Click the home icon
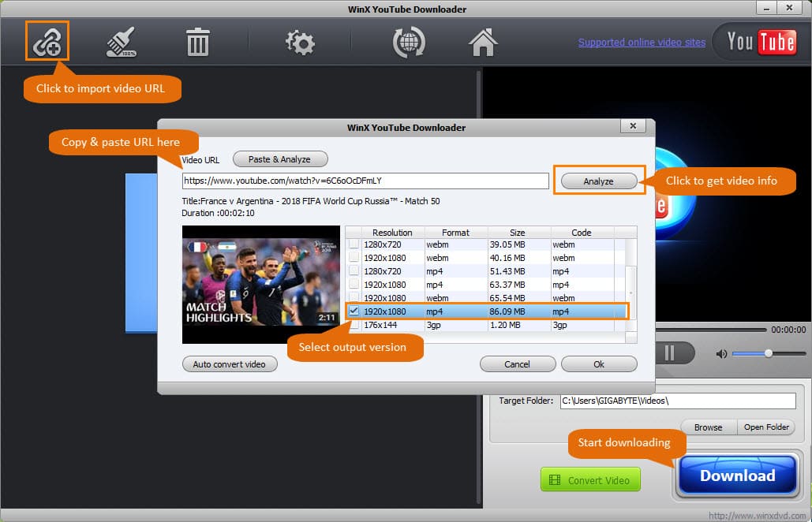This screenshot has width=812, height=522. point(483,43)
